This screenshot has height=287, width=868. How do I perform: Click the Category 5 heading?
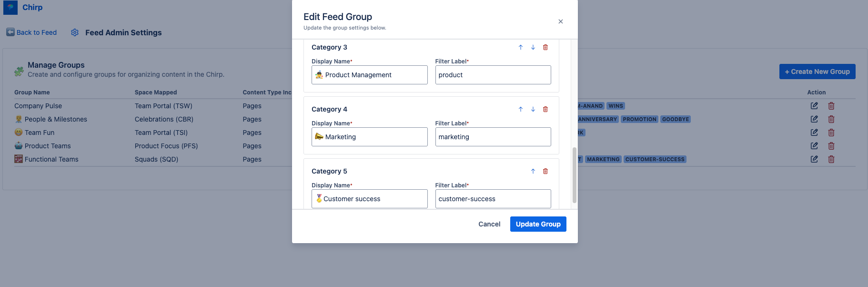329,171
